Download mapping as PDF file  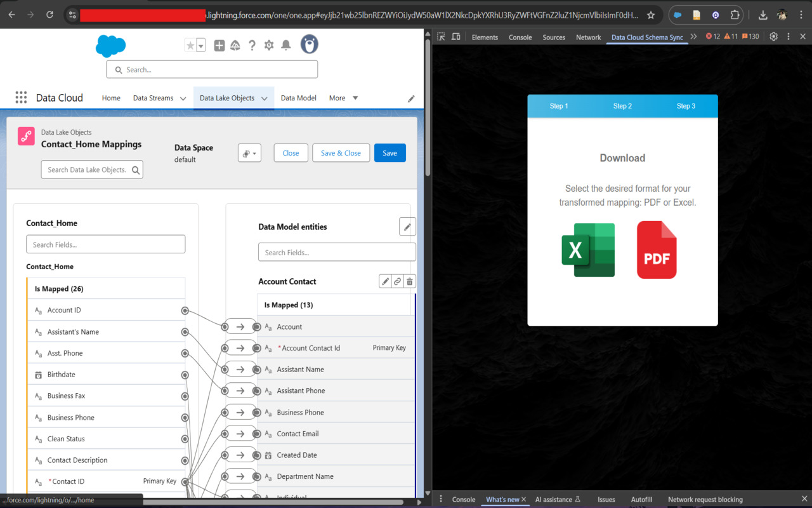pos(657,250)
